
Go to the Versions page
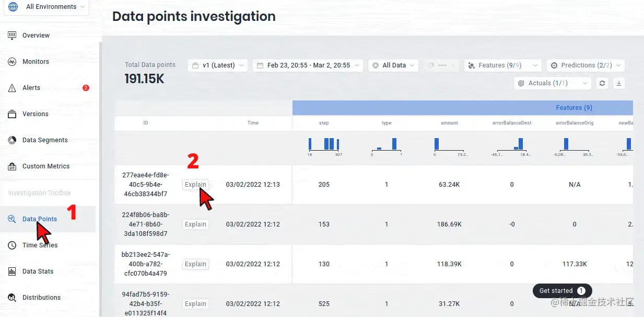pos(36,114)
